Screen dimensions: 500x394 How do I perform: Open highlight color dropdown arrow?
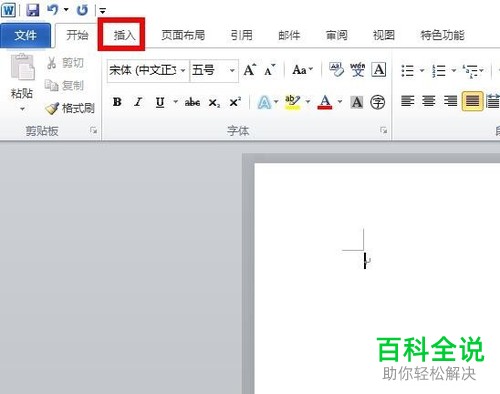coord(308,101)
